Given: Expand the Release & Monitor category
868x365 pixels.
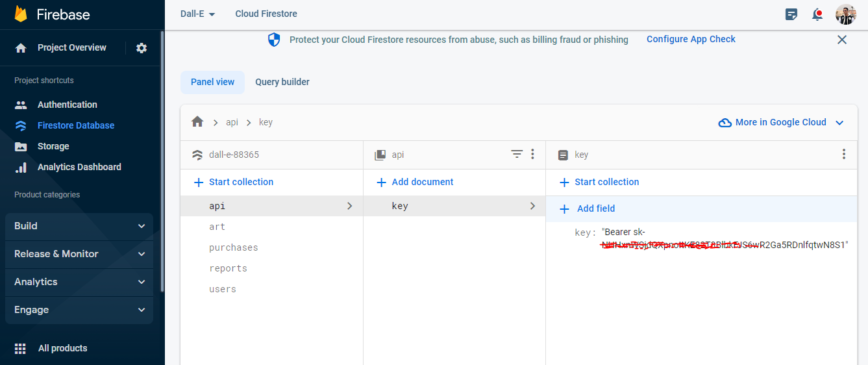Looking at the screenshot, I should point(79,254).
